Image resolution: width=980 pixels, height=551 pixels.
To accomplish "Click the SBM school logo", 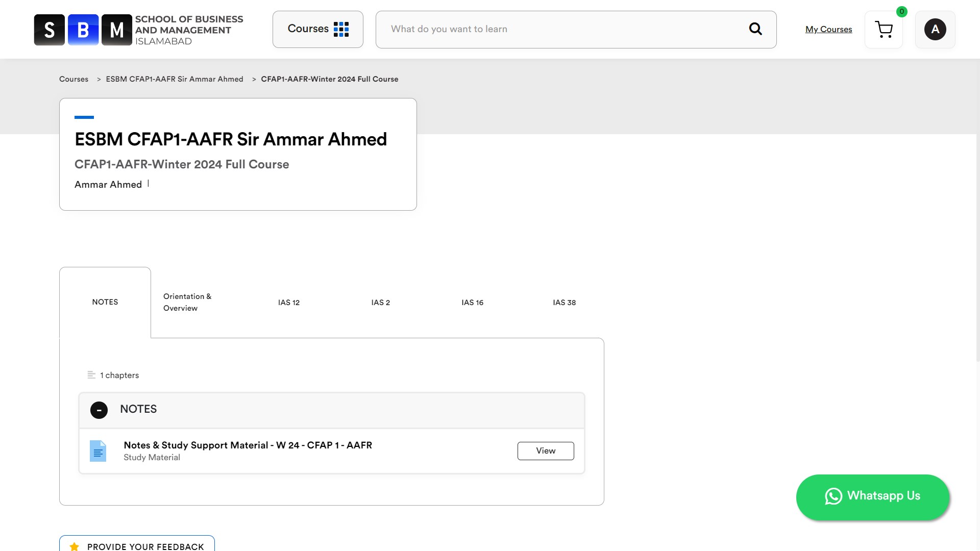I will (138, 30).
